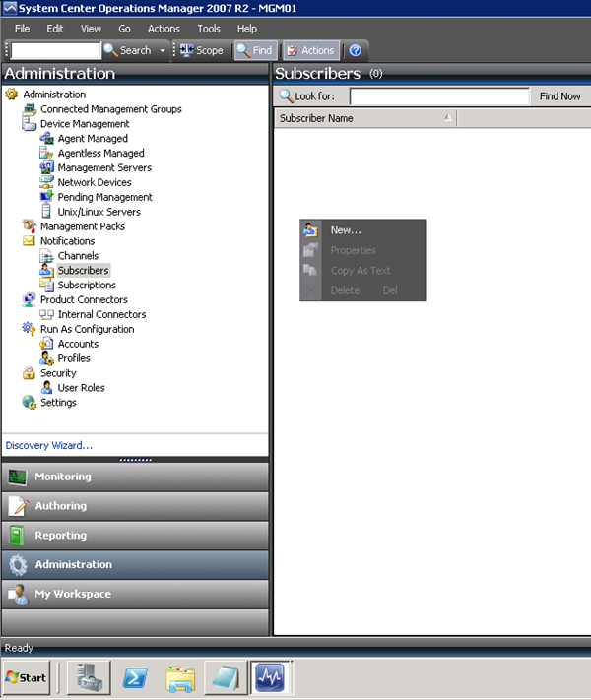Choose New... from the context menu

tap(362, 230)
